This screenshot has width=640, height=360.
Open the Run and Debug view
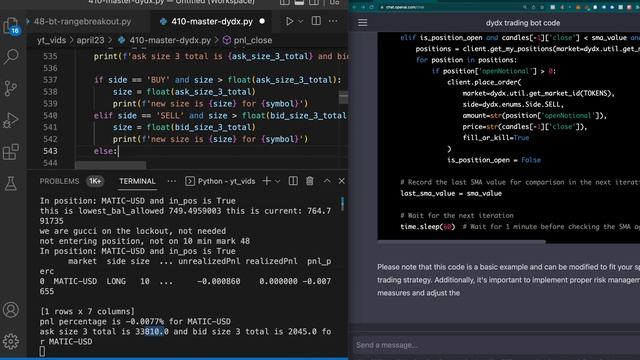coord(11,120)
